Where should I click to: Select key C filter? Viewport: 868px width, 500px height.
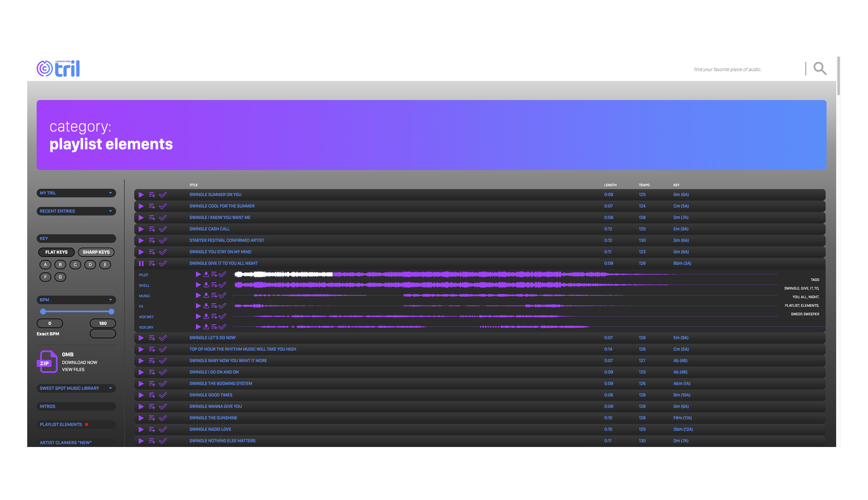pos(75,265)
